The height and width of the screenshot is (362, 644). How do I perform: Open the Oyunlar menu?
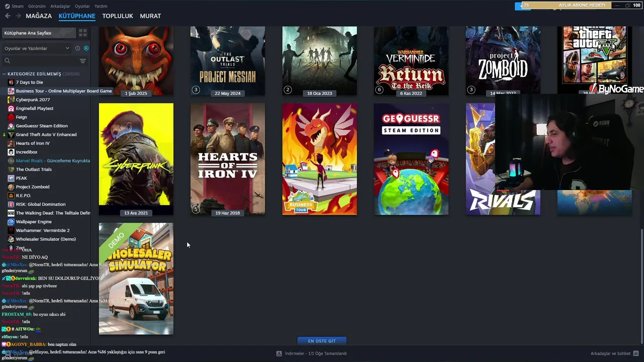coord(82,6)
